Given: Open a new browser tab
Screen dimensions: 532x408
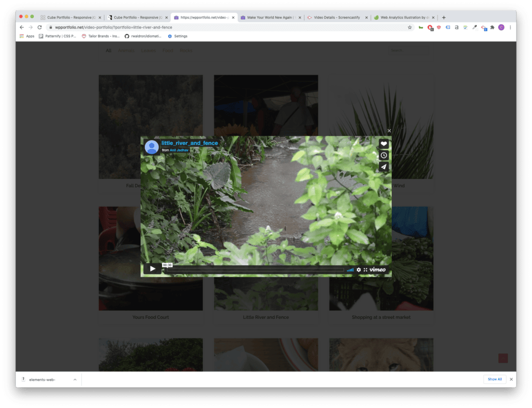Looking at the screenshot, I should click(x=444, y=17).
